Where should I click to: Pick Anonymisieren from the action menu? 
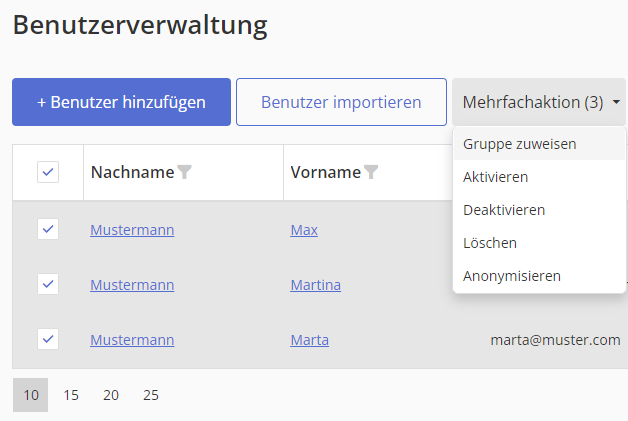512,276
